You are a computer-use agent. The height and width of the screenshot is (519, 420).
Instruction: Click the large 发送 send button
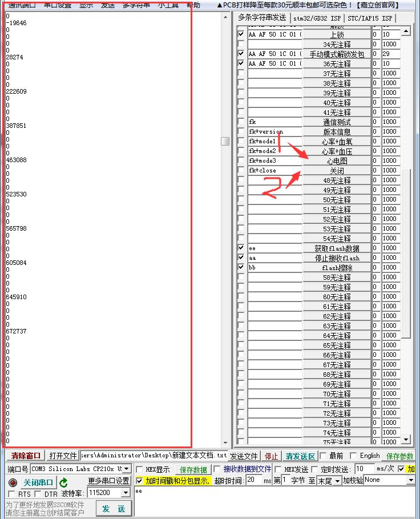(x=114, y=508)
